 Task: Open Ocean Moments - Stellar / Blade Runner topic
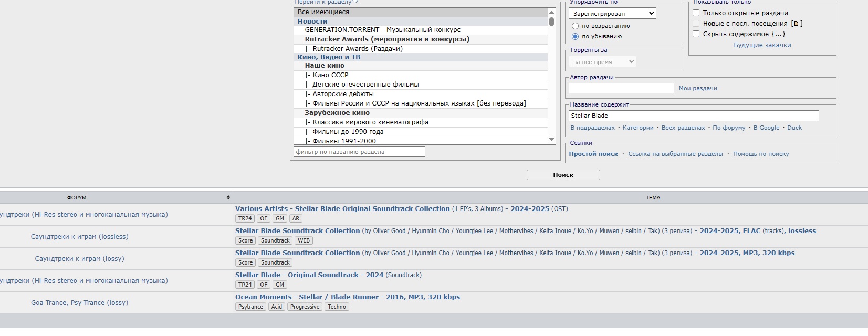tap(348, 297)
